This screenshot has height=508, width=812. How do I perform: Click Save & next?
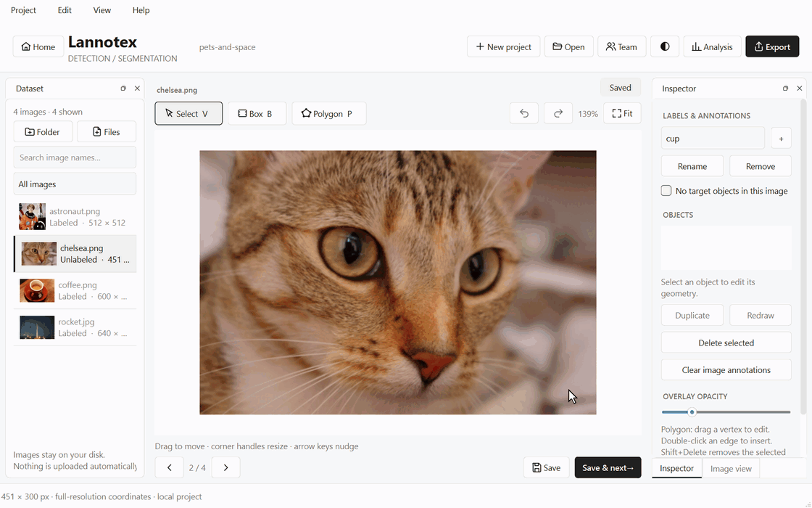(608, 467)
